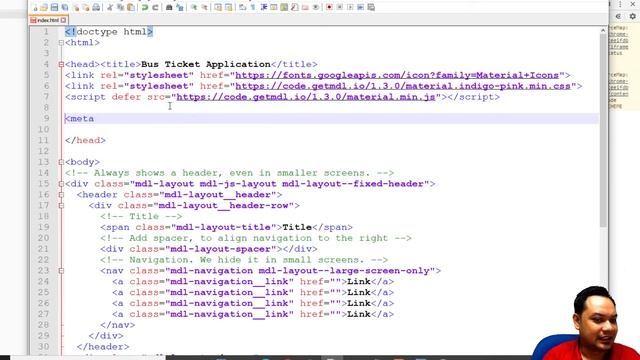Click the Close All toolbar icon
Viewport: 640px width, 360px height.
point(86,7)
